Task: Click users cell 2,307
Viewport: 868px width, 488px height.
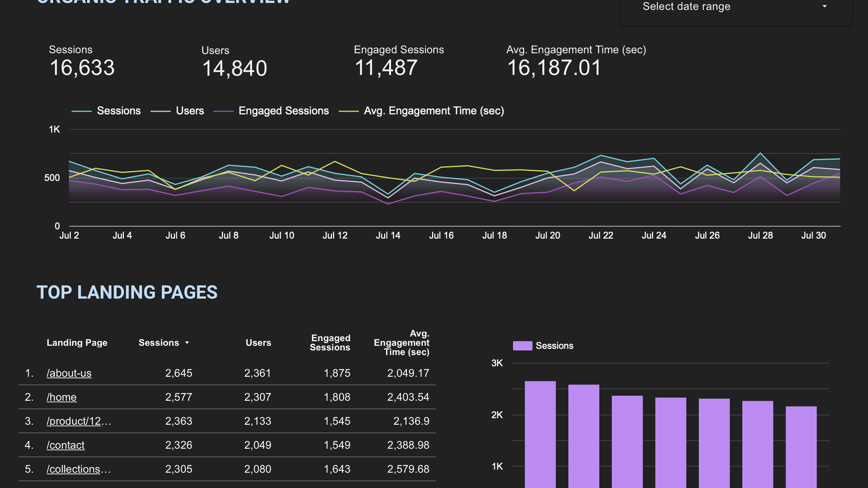Action: click(x=258, y=397)
